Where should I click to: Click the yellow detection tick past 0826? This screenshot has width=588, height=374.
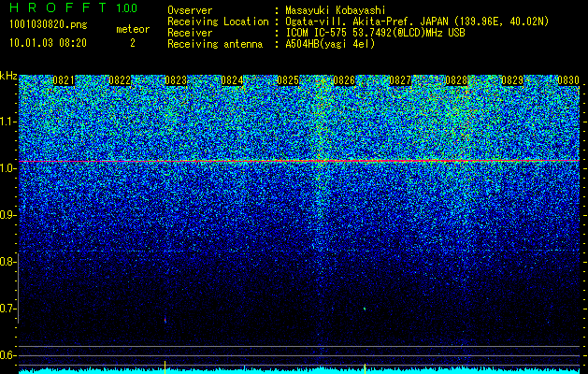(365, 368)
